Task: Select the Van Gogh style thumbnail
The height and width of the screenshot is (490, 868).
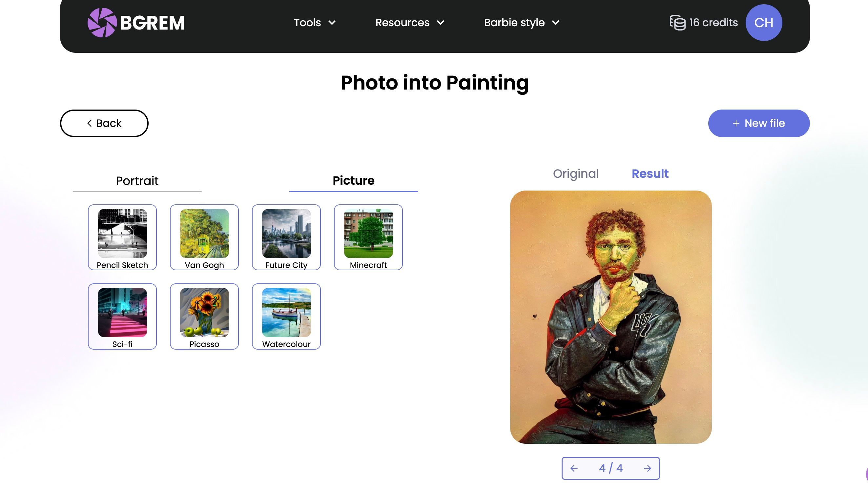Action: tap(204, 234)
